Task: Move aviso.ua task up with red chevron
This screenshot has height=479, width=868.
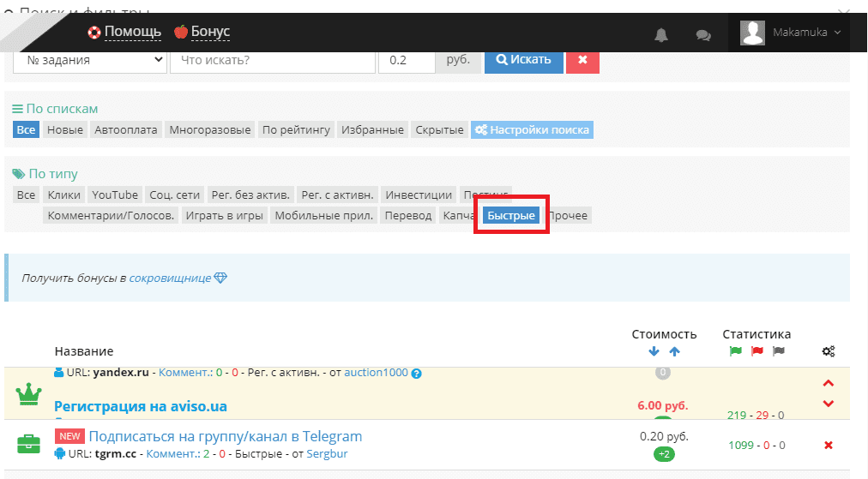Action: point(828,384)
